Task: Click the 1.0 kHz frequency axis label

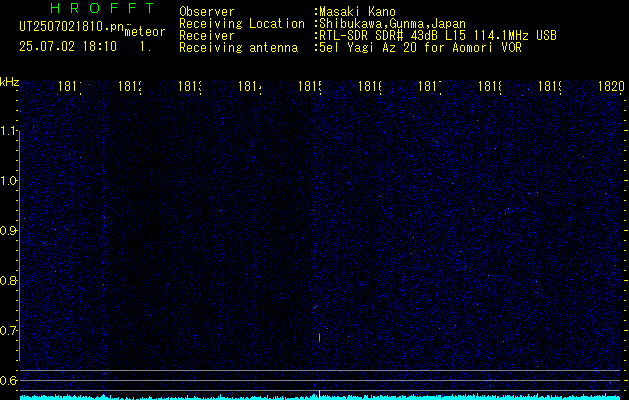Action: pos(9,181)
